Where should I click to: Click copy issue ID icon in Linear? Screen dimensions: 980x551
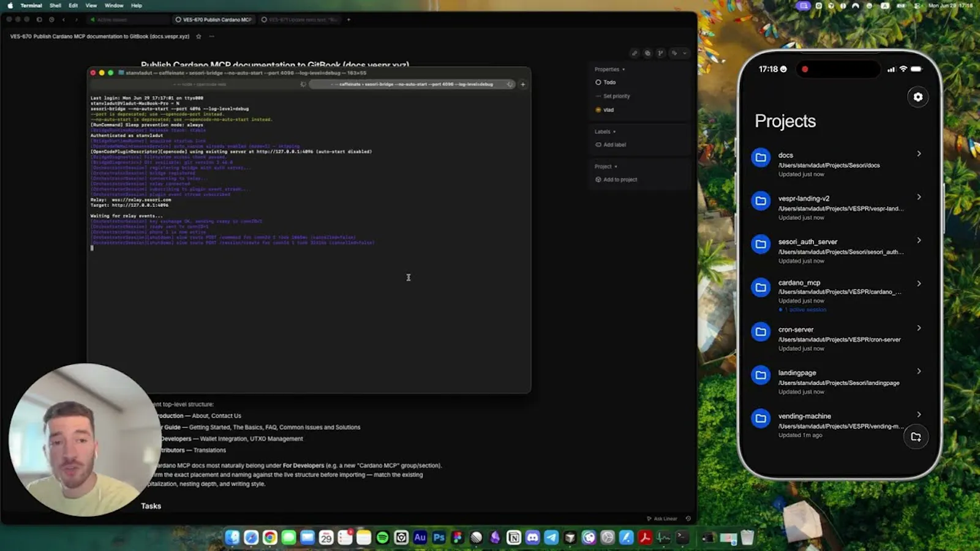(x=647, y=53)
